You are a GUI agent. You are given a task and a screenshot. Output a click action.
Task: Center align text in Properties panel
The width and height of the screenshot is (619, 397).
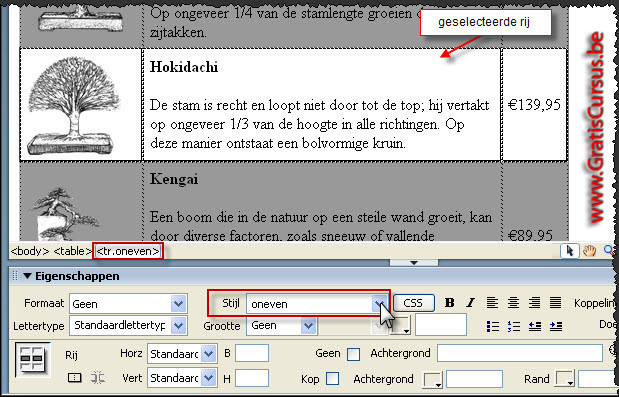pyautogui.click(x=513, y=303)
